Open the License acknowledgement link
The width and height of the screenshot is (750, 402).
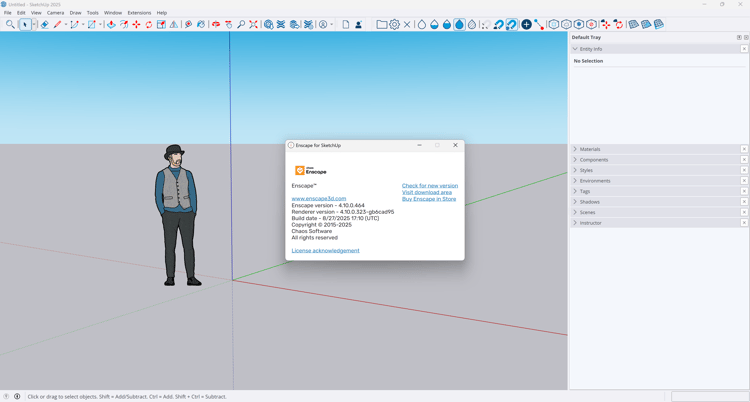[x=325, y=251]
